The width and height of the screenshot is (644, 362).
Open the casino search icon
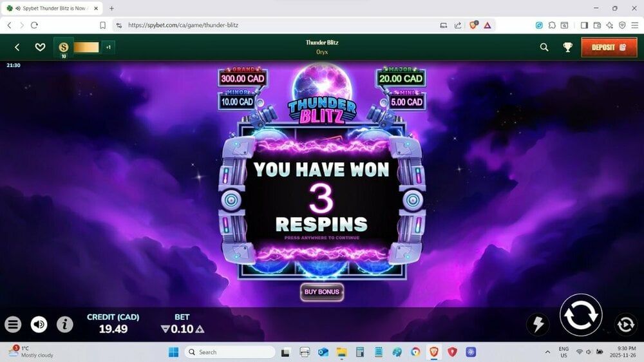[544, 47]
